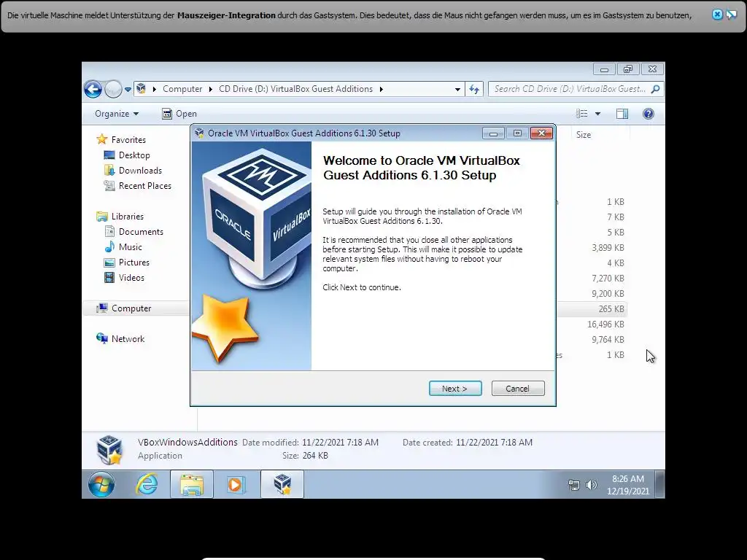Minimize the Explorer window
Screen dimensions: 747x560
coord(604,69)
